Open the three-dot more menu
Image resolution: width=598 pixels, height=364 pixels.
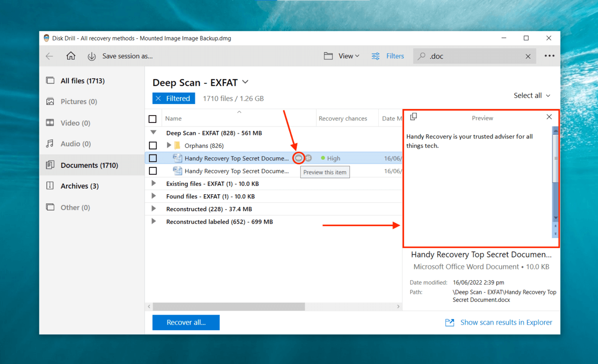549,56
